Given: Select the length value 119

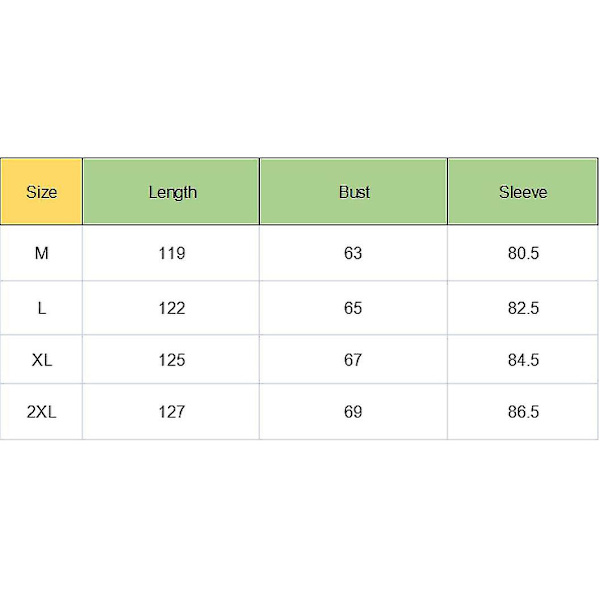Looking at the screenshot, I should 172,253.
